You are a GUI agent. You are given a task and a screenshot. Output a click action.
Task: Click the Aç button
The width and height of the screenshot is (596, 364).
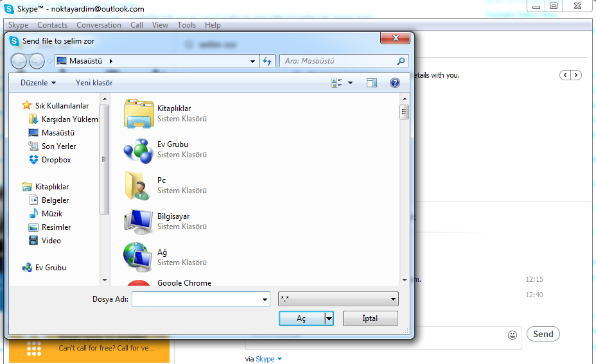pos(302,318)
